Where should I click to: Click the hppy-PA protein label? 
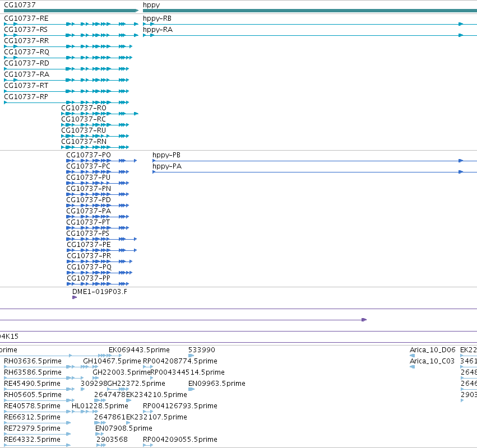tap(167, 166)
